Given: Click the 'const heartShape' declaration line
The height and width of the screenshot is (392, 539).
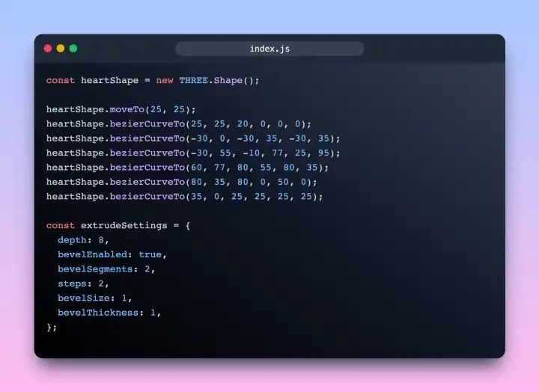Looking at the screenshot, I should [x=153, y=80].
